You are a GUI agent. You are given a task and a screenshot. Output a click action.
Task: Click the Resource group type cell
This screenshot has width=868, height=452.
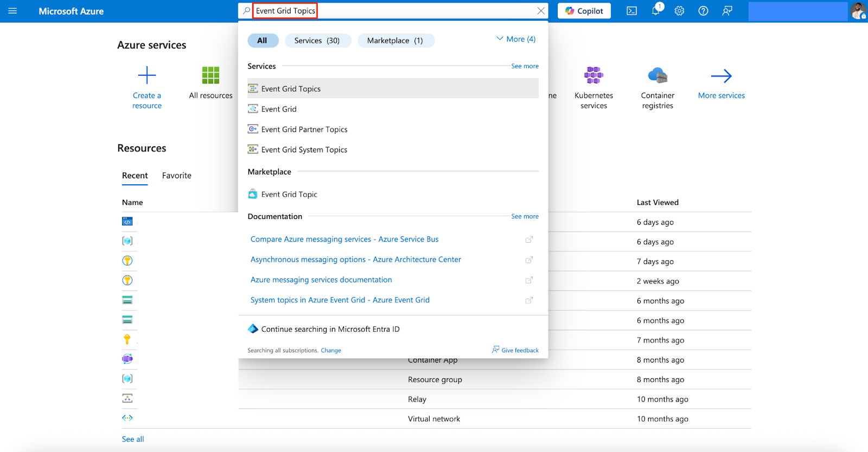435,379
